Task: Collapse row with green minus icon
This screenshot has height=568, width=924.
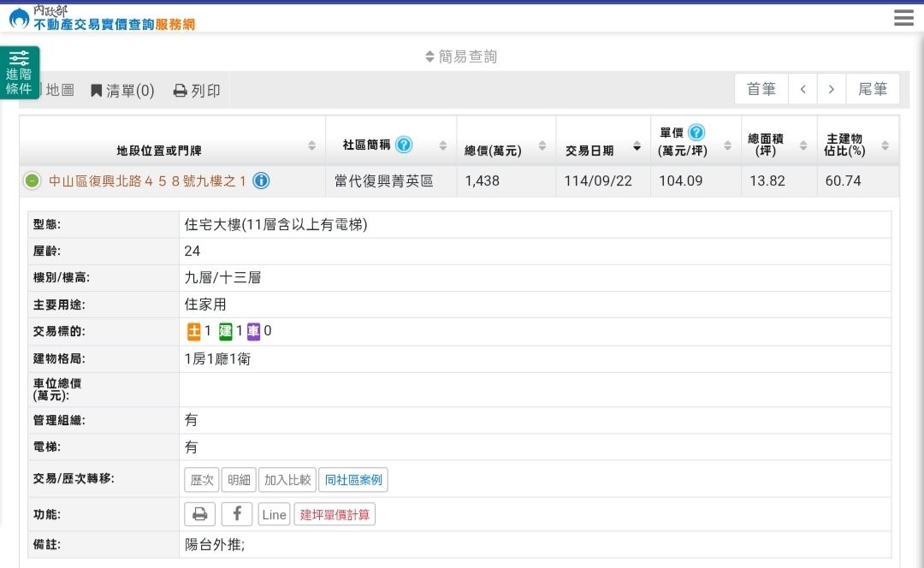Action: 32,180
